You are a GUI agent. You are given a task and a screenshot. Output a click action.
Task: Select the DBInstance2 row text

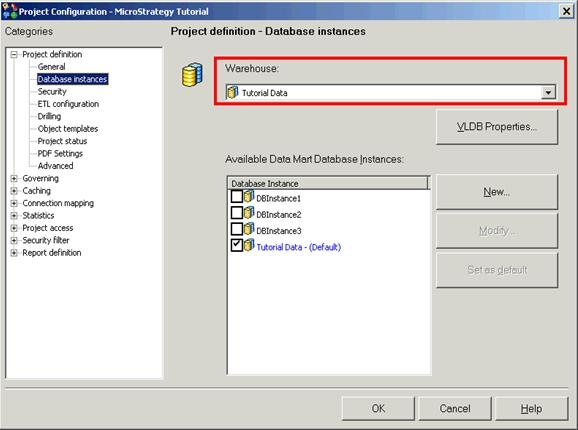(279, 214)
